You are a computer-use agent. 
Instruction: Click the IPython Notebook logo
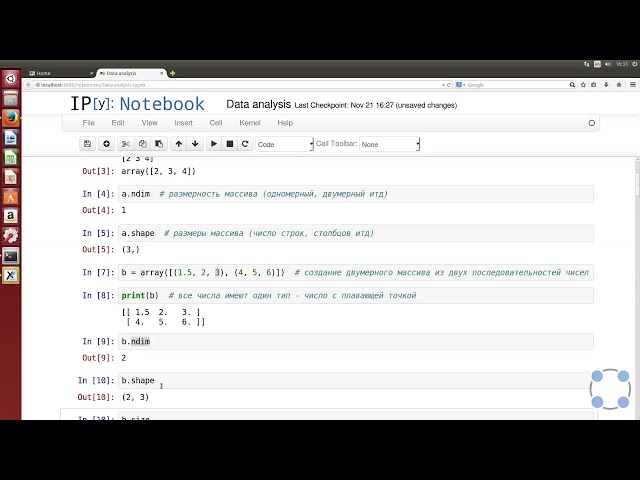138,104
